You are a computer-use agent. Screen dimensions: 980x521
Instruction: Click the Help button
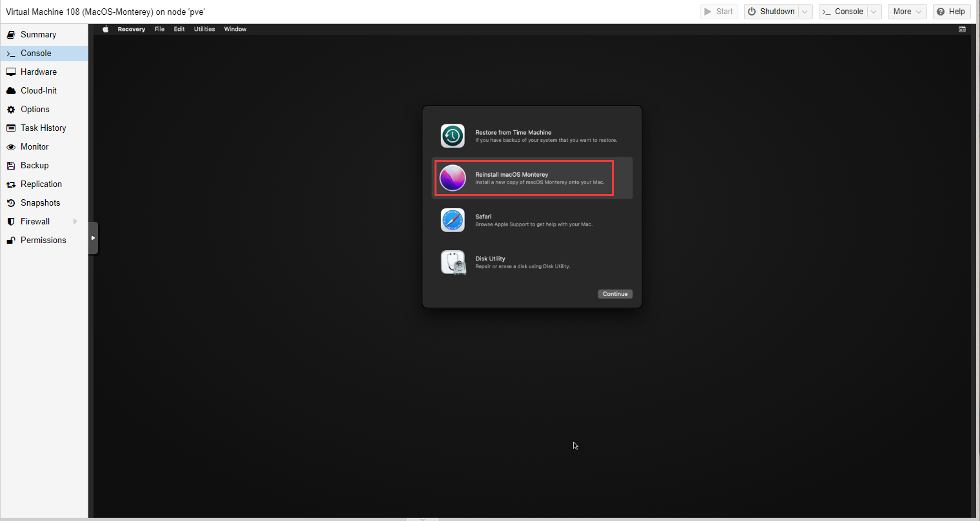click(952, 12)
